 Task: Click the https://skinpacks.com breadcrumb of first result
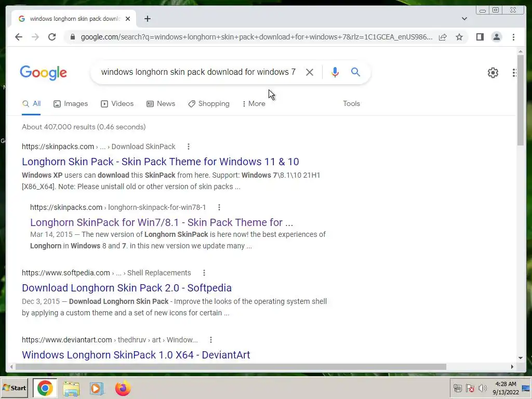pyautogui.click(x=58, y=147)
